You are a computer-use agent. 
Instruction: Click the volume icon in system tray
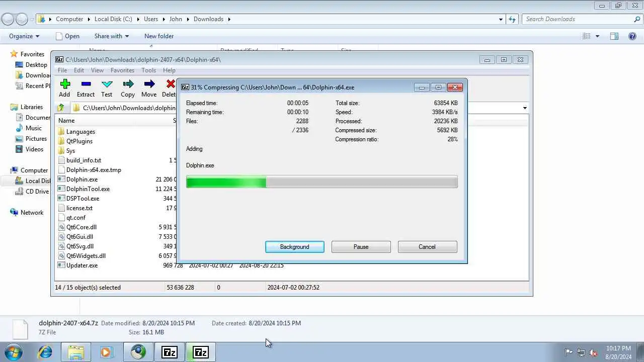[x=593, y=352]
